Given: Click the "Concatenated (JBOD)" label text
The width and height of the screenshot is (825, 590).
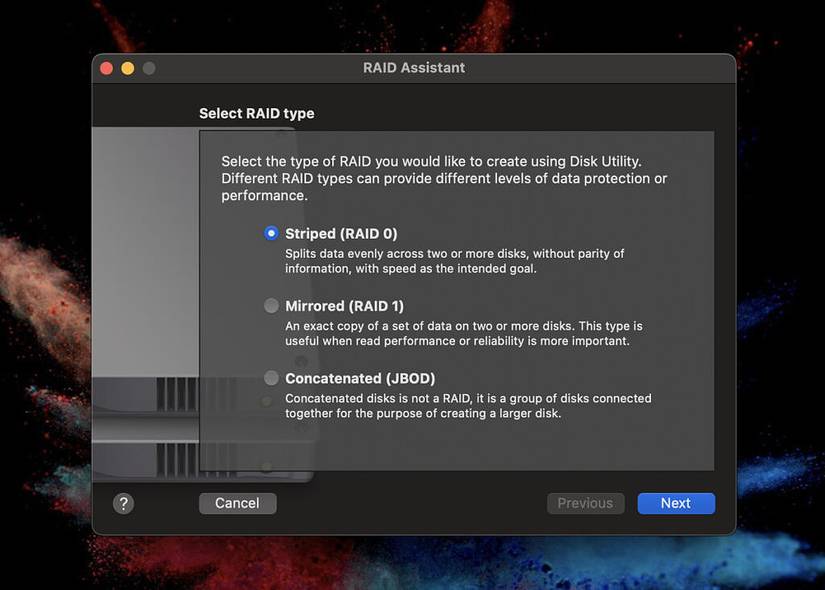Looking at the screenshot, I should [360, 378].
